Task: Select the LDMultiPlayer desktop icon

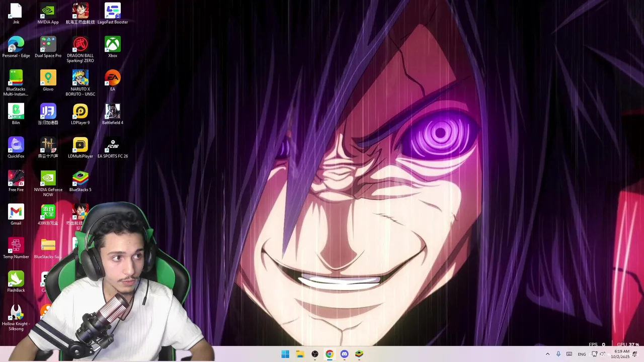Action: 80,148
